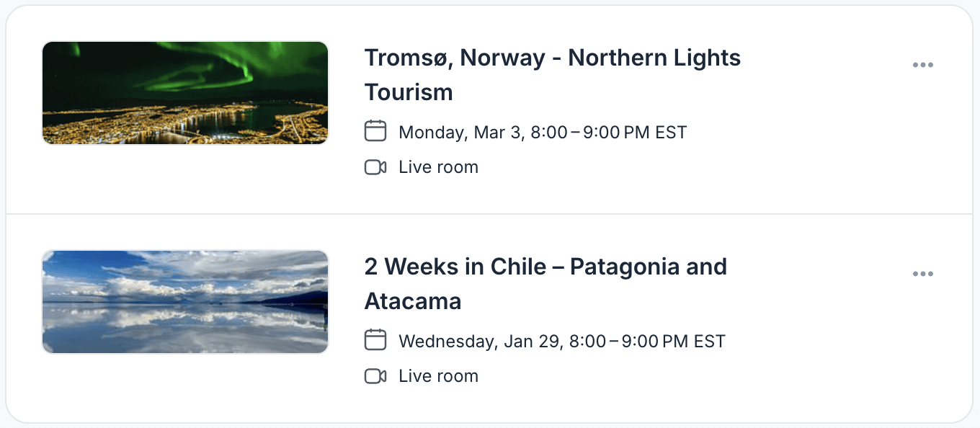The height and width of the screenshot is (428, 980).
Task: Click the word 'Tourism' in the Tromsø title
Action: click(x=409, y=92)
